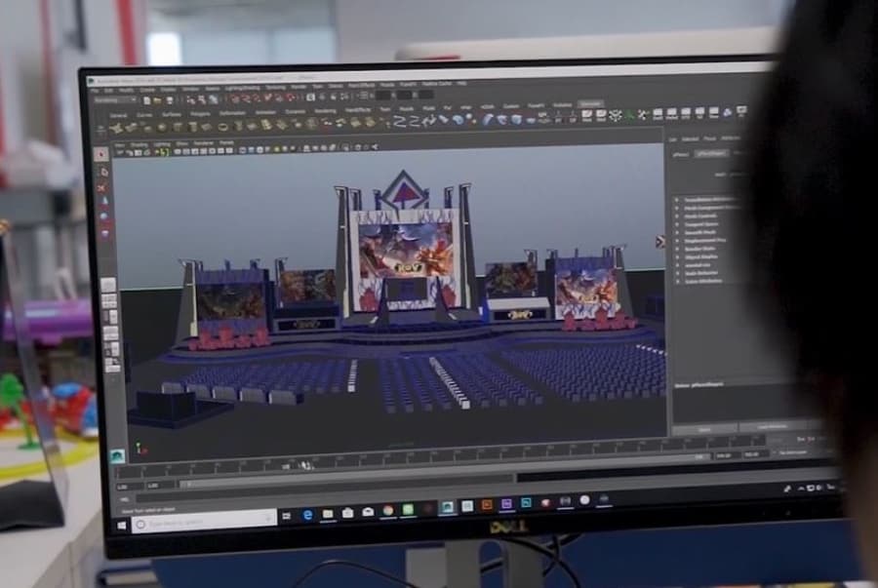This screenshot has width=878, height=588.
Task: Switch to the Polygons shelf tab
Action: point(199,112)
